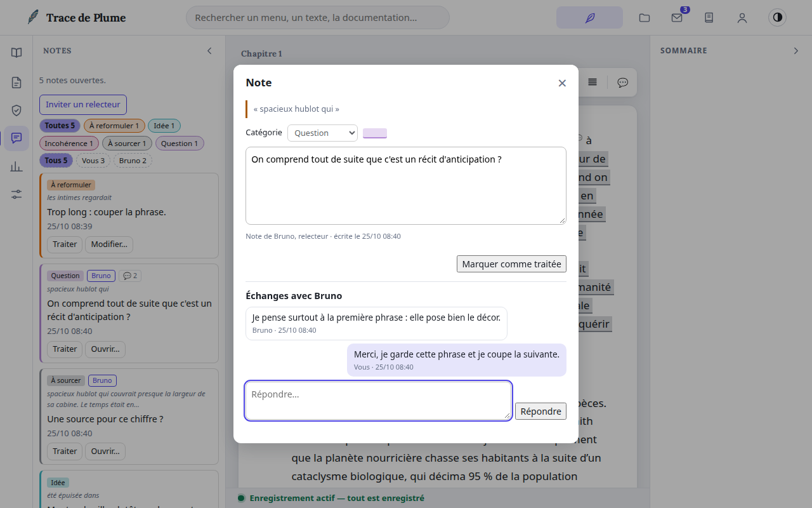This screenshot has height=508, width=812.
Task: Click the green recording status dot
Action: [241, 498]
